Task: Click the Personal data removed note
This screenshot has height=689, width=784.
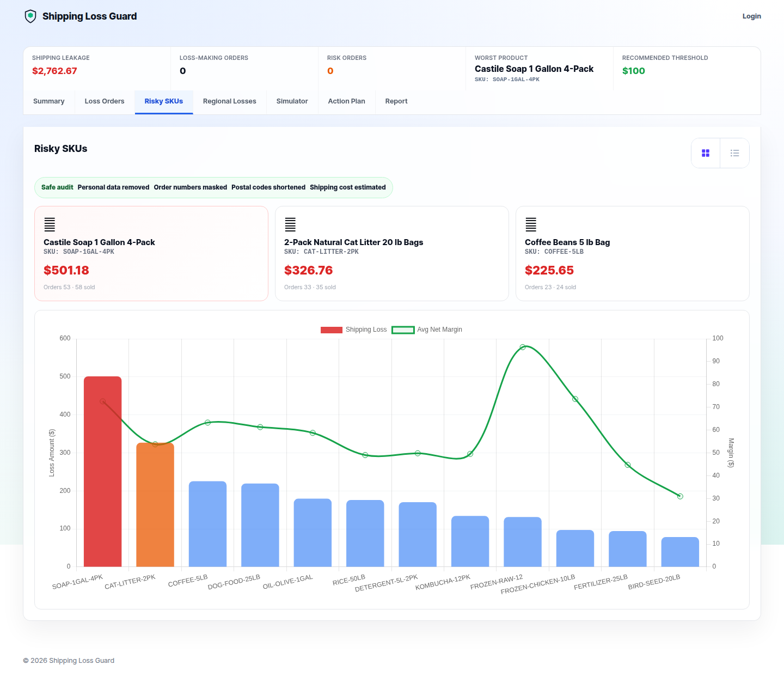Action: [113, 187]
